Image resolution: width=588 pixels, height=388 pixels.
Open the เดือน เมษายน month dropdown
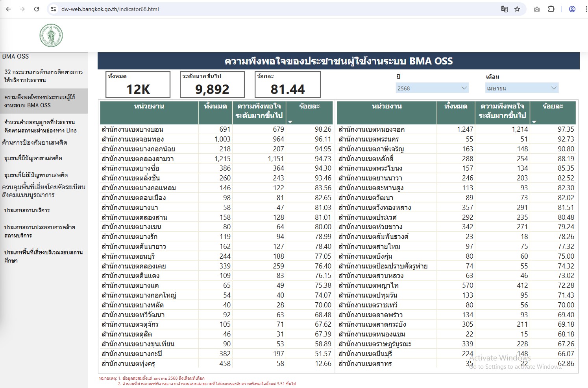[x=522, y=88]
